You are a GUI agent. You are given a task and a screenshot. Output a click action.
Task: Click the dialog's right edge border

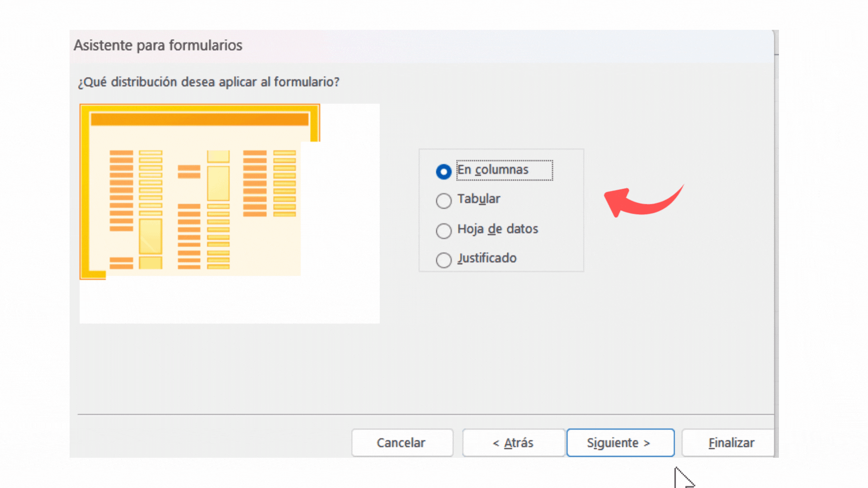click(776, 244)
